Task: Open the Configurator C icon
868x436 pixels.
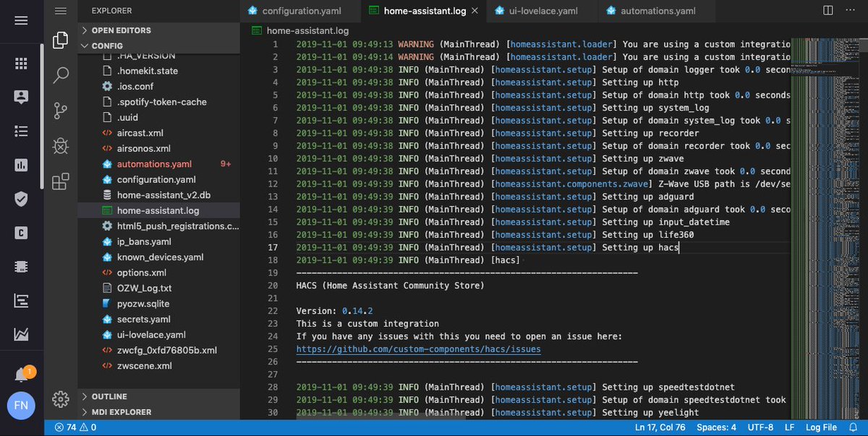Action: click(21, 233)
